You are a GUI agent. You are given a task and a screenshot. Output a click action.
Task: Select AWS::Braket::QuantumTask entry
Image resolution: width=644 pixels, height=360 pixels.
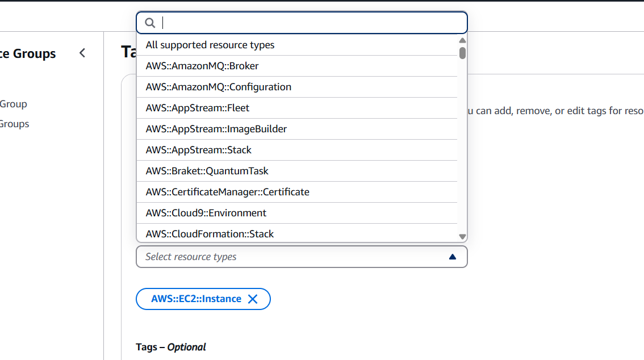pos(296,171)
